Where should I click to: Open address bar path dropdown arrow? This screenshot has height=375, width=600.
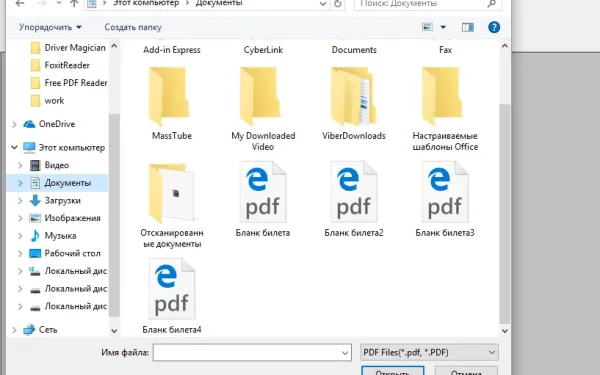323,4
